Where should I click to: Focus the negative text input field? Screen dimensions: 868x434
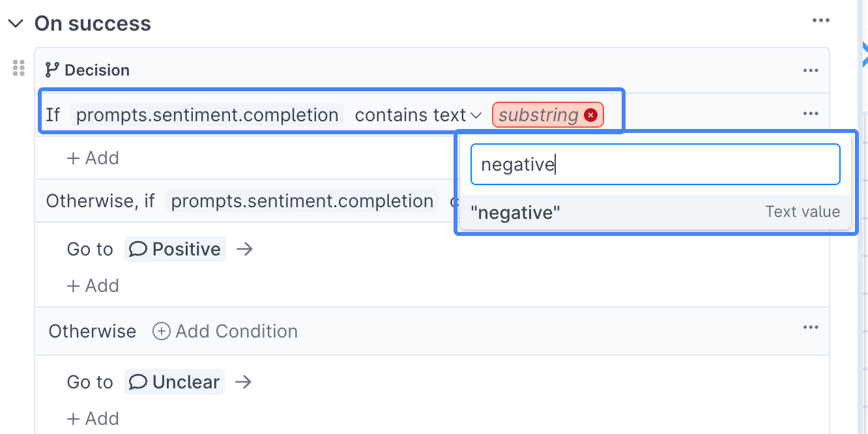tap(656, 165)
